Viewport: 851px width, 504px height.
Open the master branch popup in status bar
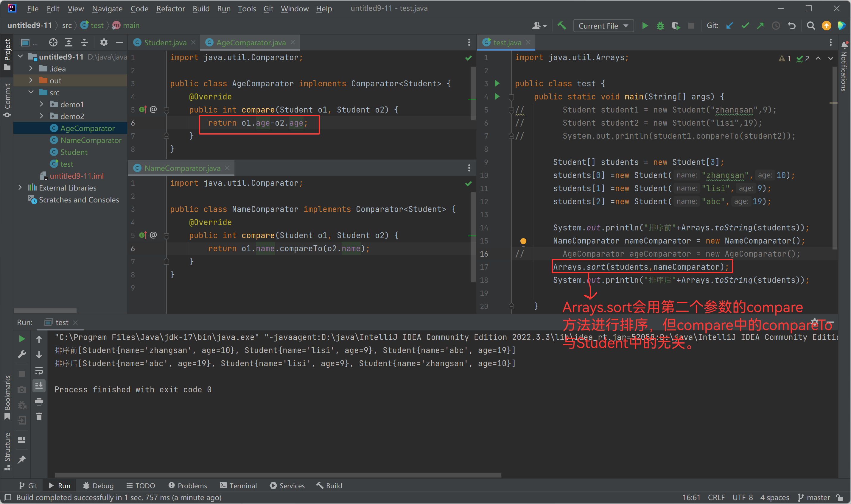pos(817,497)
